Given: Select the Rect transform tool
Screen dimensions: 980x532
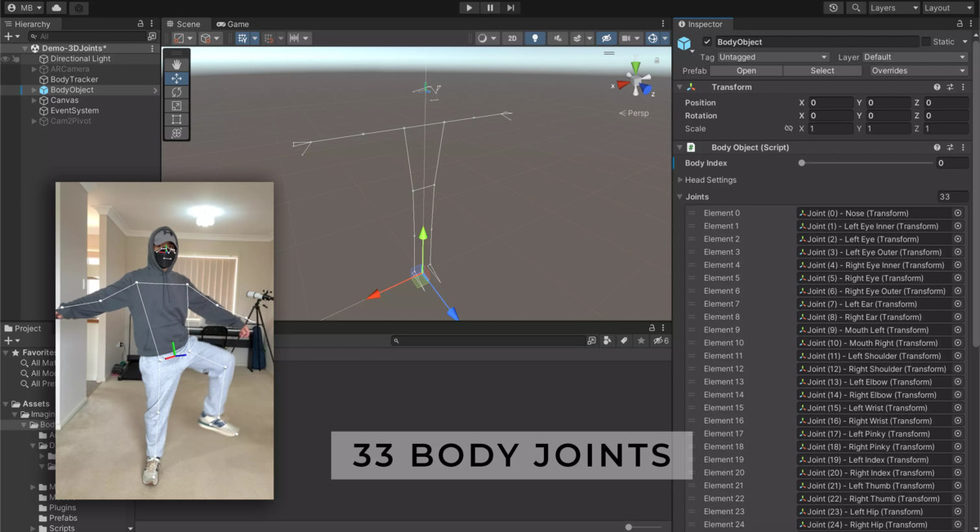Looking at the screenshot, I should pyautogui.click(x=177, y=118).
